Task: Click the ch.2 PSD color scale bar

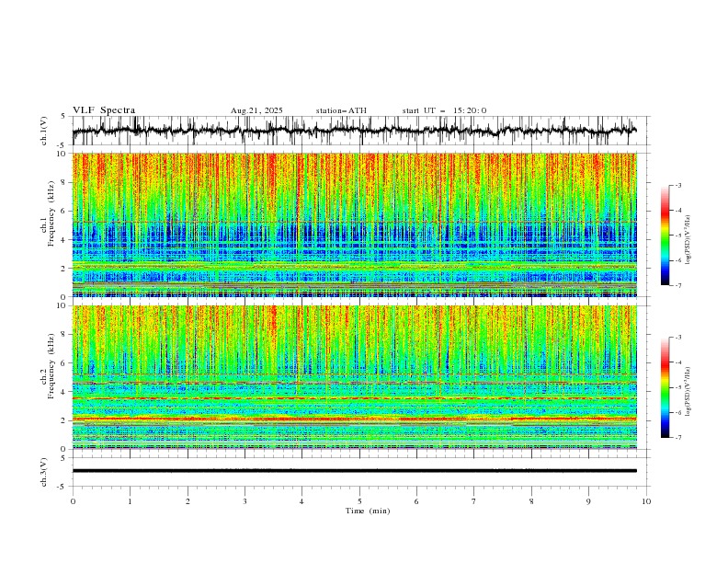Action: tap(665, 387)
